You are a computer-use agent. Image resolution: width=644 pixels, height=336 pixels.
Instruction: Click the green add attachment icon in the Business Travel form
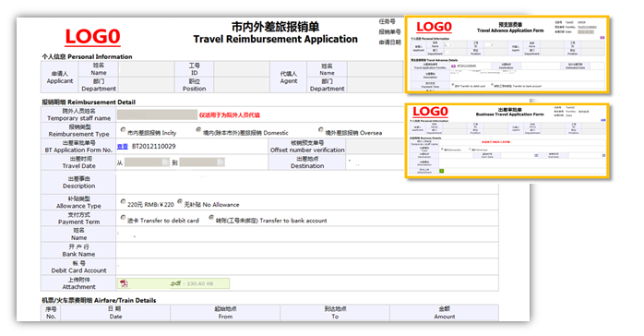click(x=442, y=171)
